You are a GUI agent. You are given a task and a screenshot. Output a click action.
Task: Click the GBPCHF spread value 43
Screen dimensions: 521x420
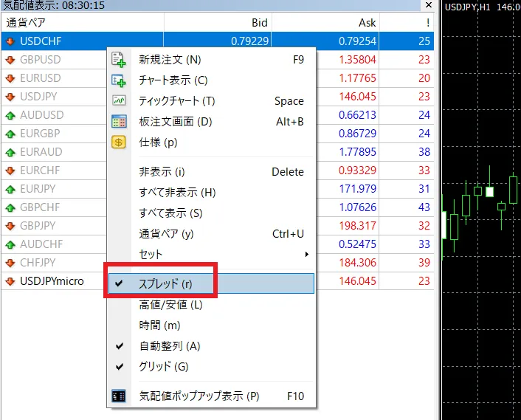click(x=424, y=207)
